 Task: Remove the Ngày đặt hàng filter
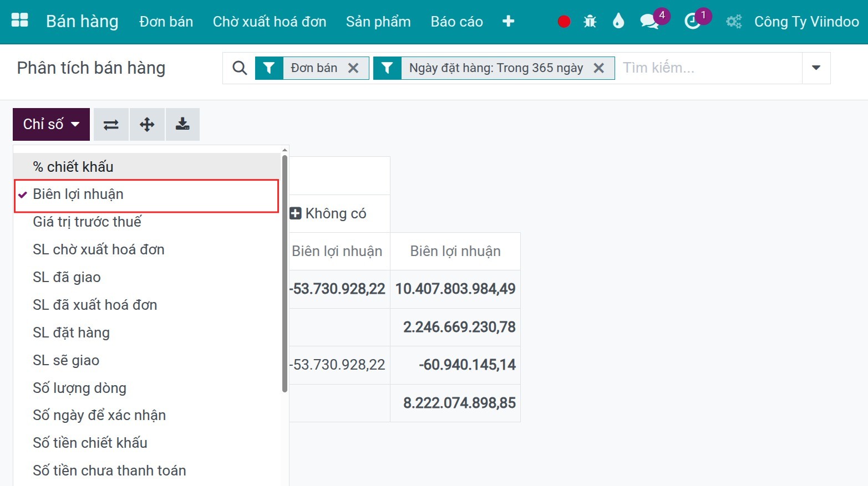coord(599,68)
